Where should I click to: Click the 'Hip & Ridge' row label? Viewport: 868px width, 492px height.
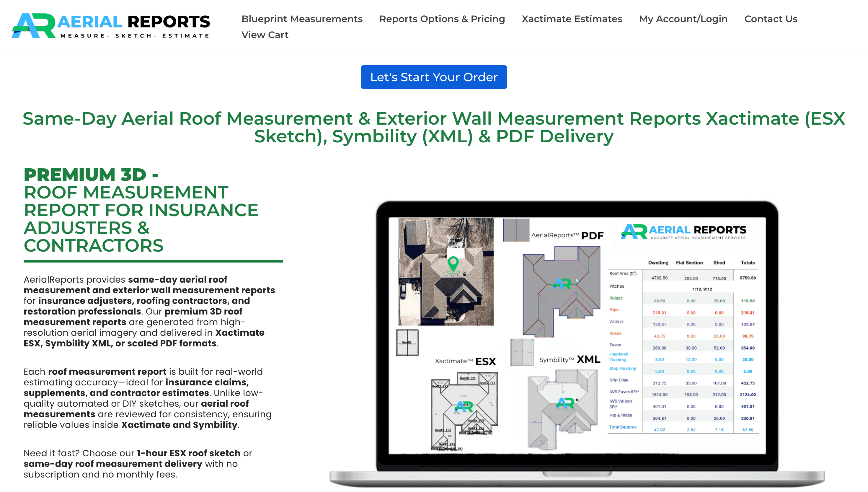620,415
